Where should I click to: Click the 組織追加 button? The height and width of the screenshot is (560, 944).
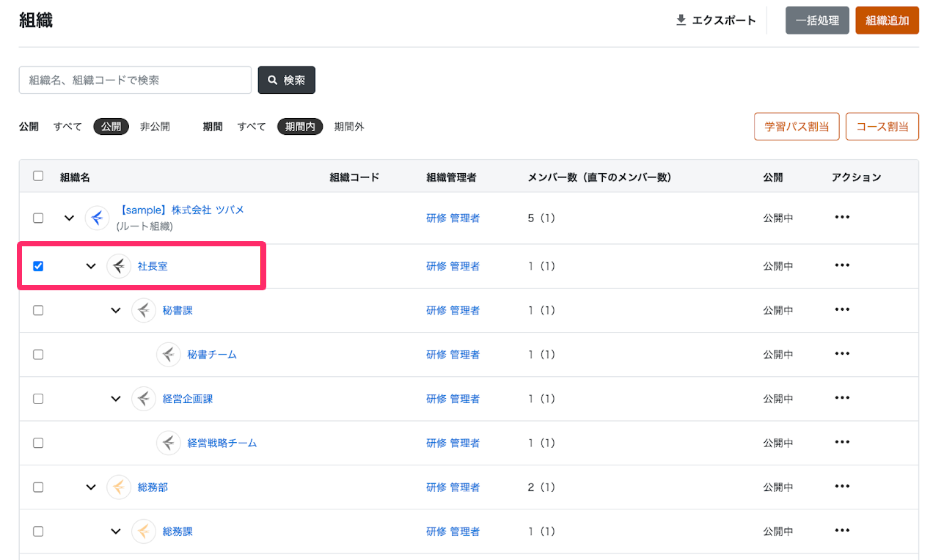(888, 21)
